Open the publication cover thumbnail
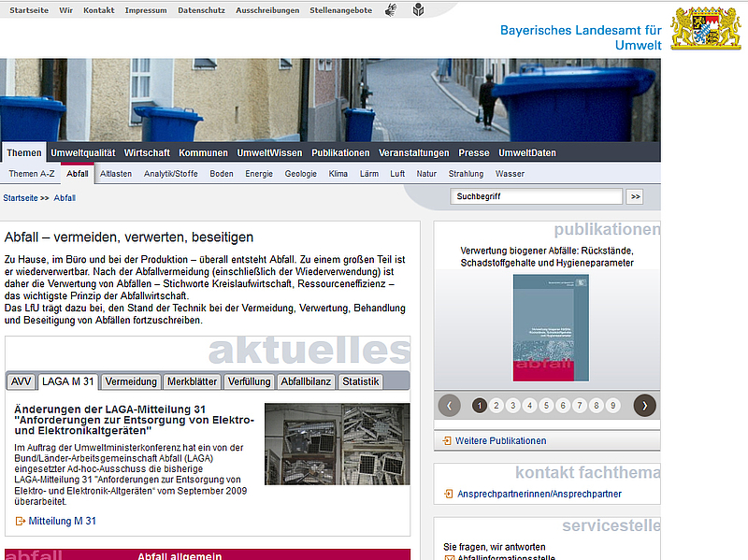The width and height of the screenshot is (748, 560). (x=551, y=327)
